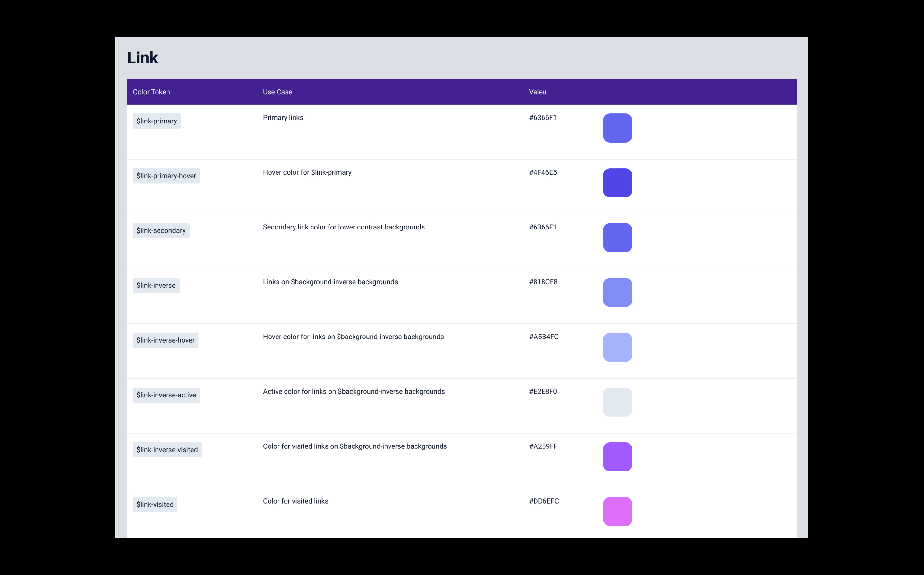The width and height of the screenshot is (924, 575).
Task: Click the $link-secondary color swatch
Action: tap(617, 238)
